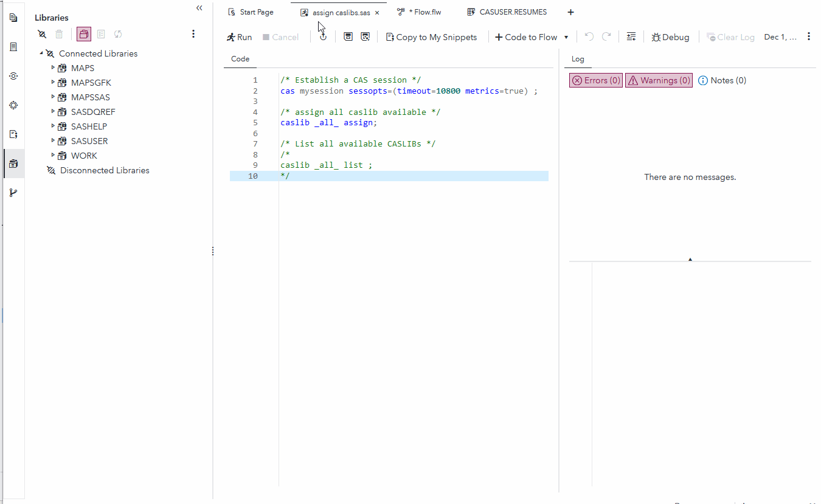Viewport: 821px width, 504px height.
Task: Click Copy to My Snippets
Action: coord(432,37)
